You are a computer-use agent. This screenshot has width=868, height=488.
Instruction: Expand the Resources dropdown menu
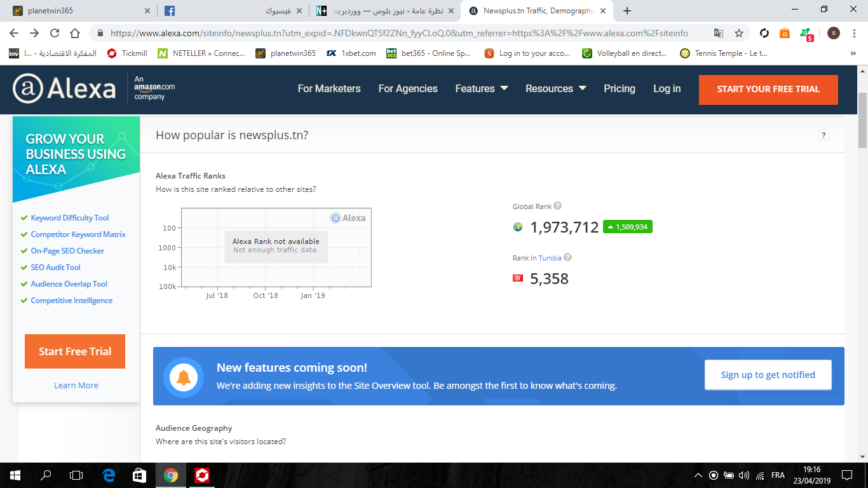click(555, 89)
